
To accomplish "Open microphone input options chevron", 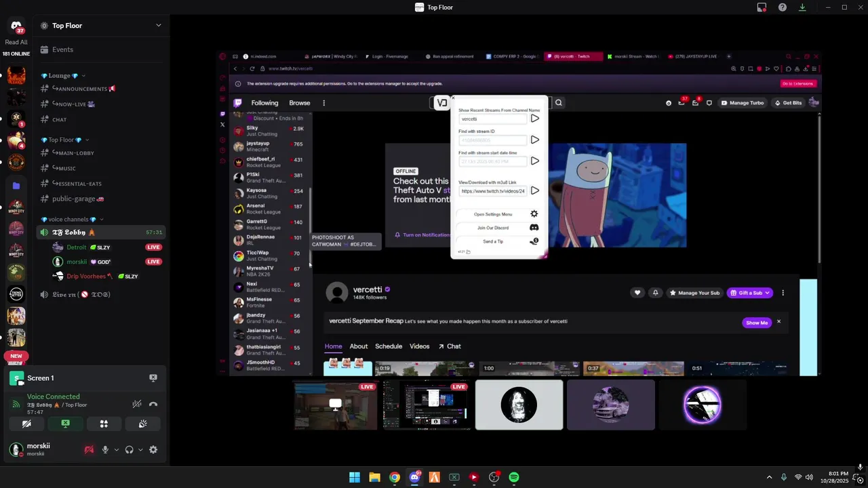I will coord(117,449).
